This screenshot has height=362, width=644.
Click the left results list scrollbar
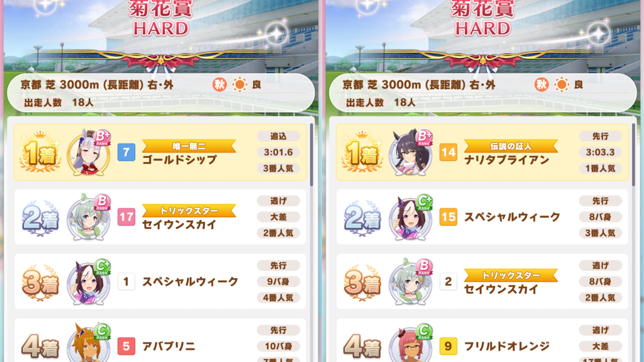coord(311,154)
